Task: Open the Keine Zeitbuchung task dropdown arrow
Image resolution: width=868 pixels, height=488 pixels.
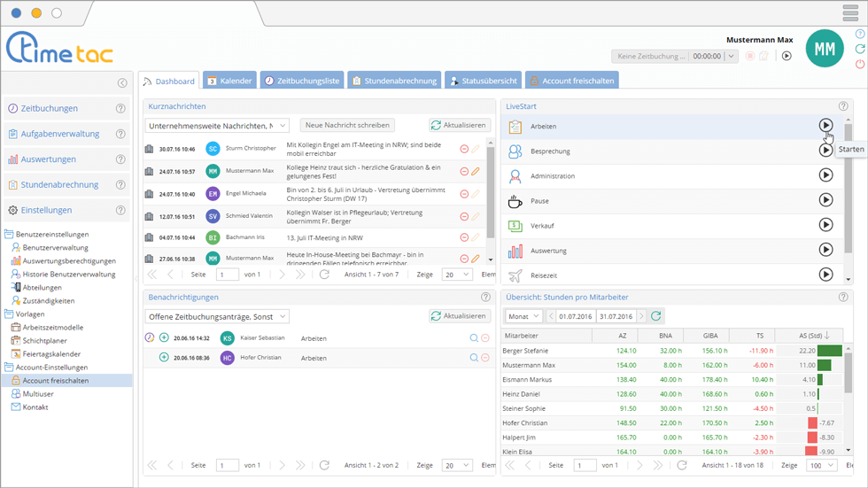Action: coord(731,56)
